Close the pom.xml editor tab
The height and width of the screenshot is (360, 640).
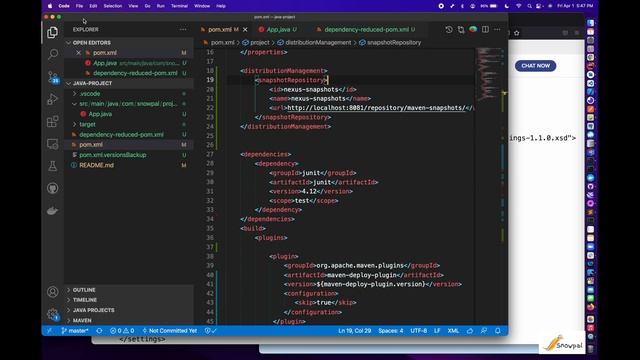(x=245, y=29)
